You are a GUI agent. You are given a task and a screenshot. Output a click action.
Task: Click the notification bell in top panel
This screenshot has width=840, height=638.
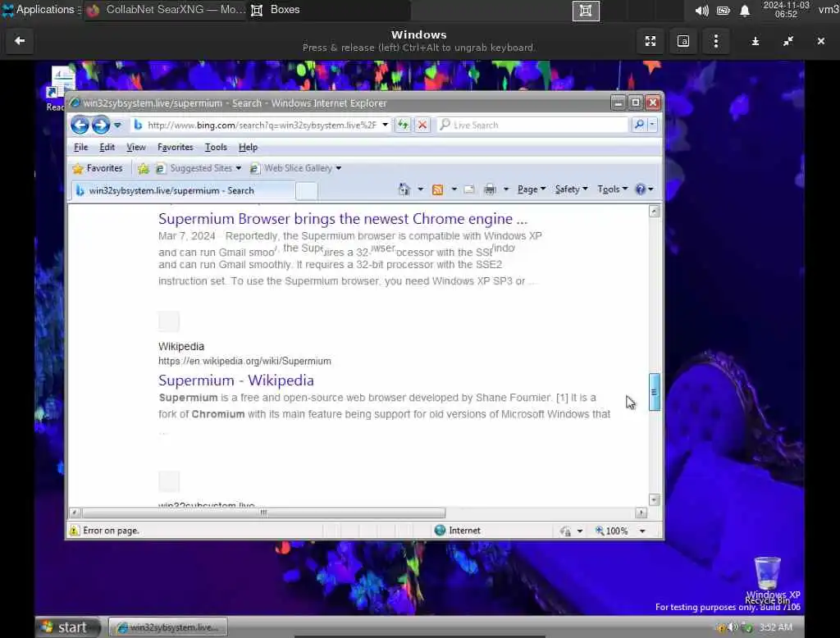click(x=745, y=11)
